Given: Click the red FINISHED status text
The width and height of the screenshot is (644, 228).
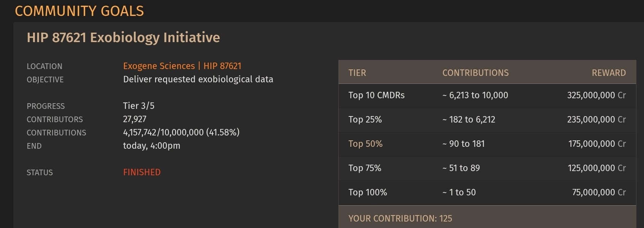Looking at the screenshot, I should [142, 172].
